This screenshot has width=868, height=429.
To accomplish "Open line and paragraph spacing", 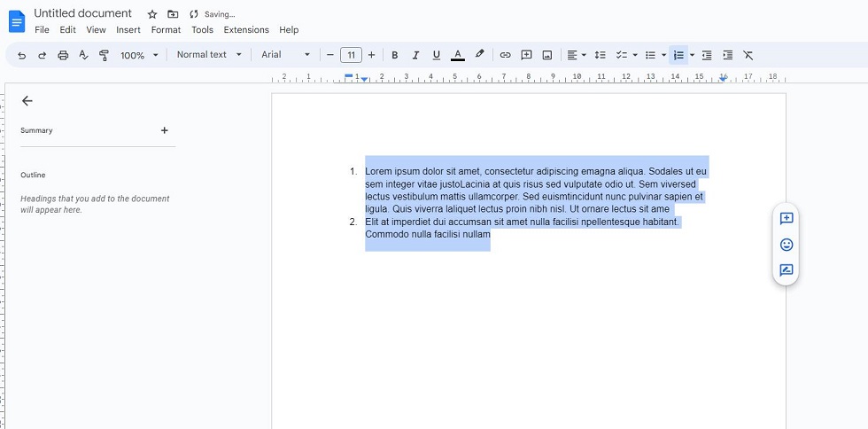I will (601, 55).
